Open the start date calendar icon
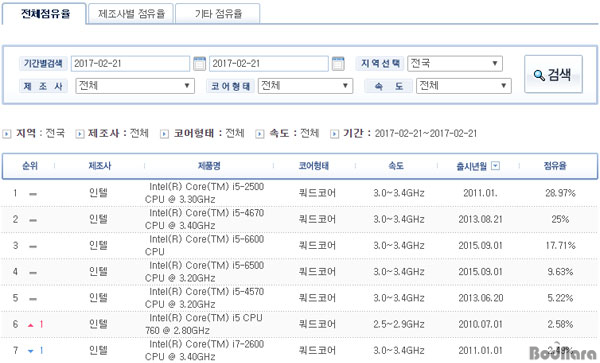The image size is (600, 363). (199, 63)
